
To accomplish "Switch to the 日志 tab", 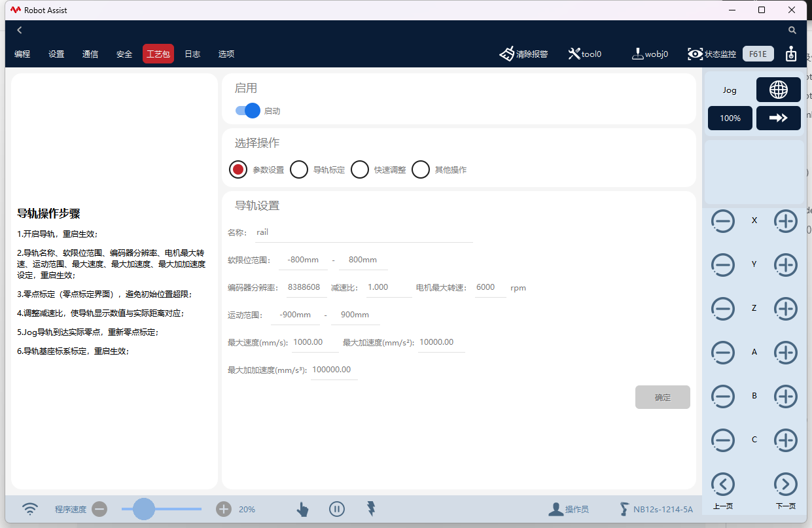I will 192,54.
